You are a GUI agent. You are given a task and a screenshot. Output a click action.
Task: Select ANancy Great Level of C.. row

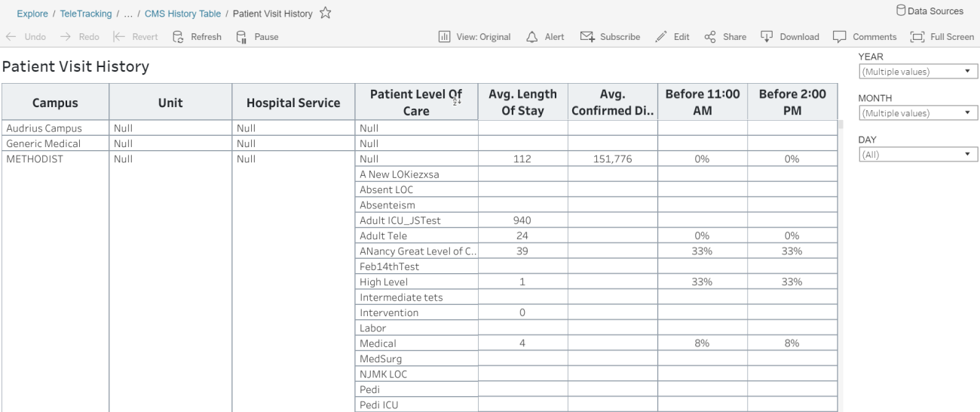pyautogui.click(x=418, y=251)
